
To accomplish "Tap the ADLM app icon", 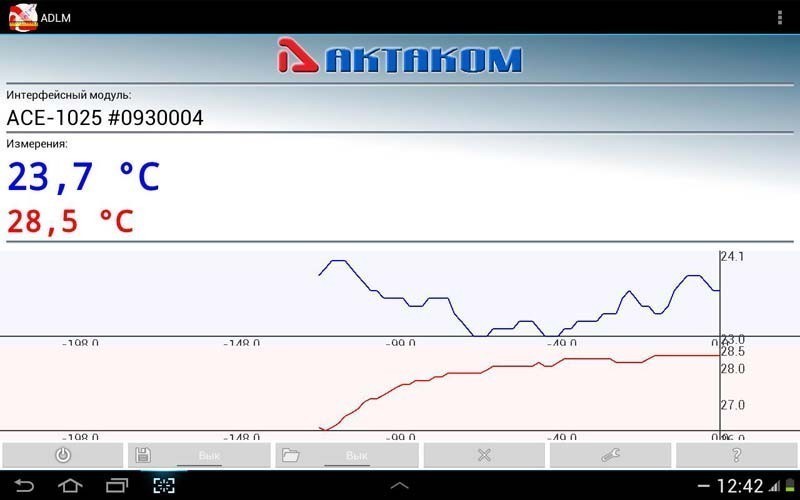I will [22, 17].
